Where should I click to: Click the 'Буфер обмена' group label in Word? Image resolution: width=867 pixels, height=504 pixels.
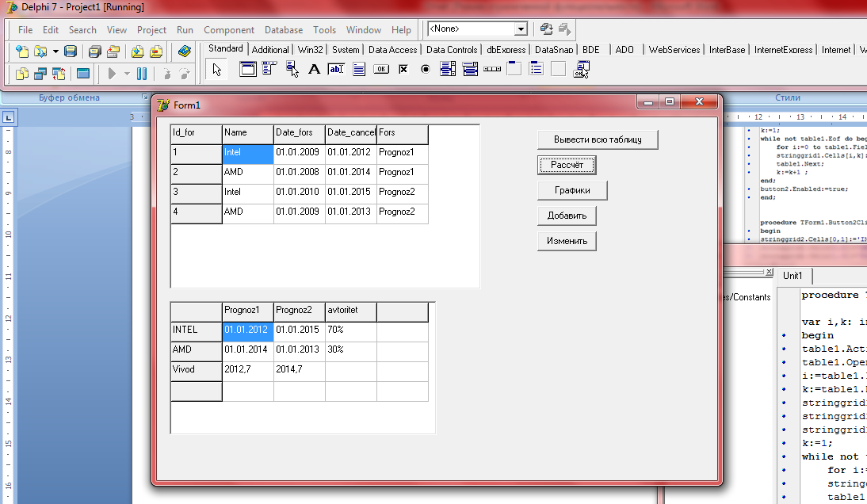pos(69,97)
